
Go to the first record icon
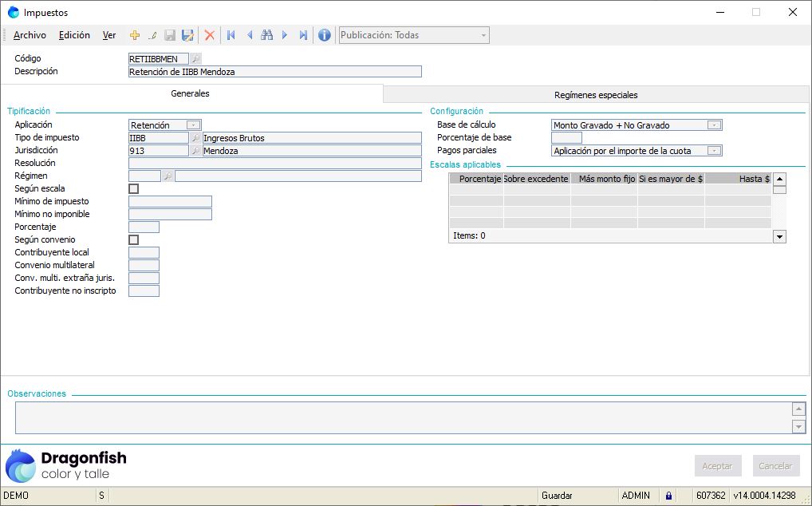click(231, 35)
